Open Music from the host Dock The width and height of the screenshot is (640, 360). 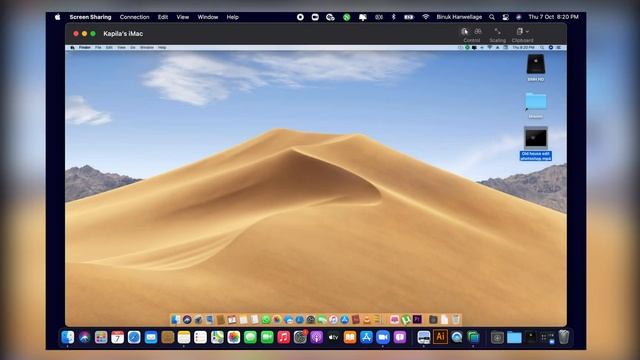pos(283,337)
